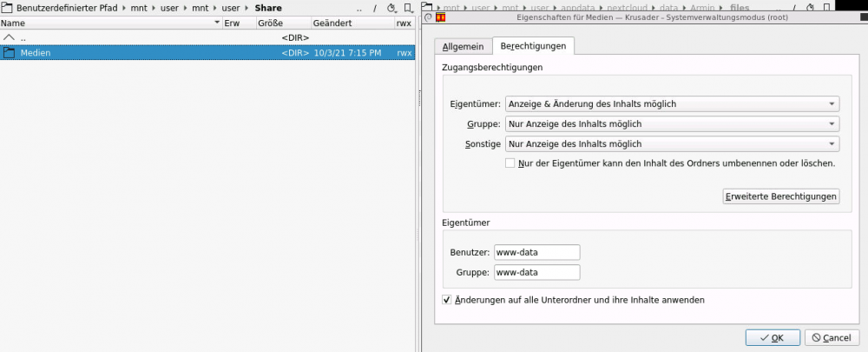Click the 10/3/21 7:15 PM date cell
This screenshot has height=352, width=868.
[x=347, y=53]
